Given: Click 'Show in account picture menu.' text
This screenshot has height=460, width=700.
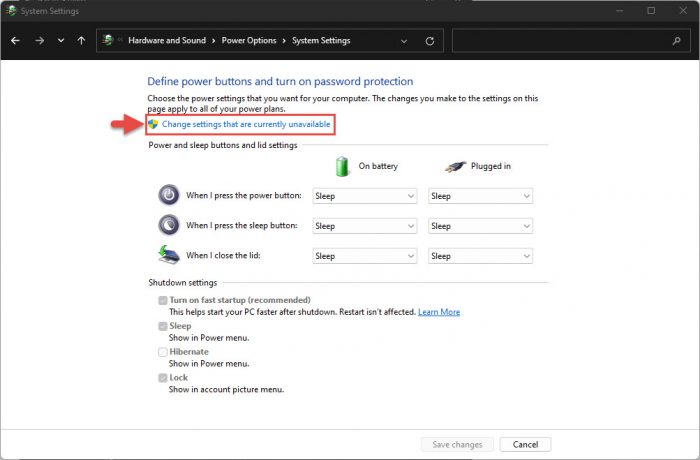Looking at the screenshot, I should [x=226, y=389].
